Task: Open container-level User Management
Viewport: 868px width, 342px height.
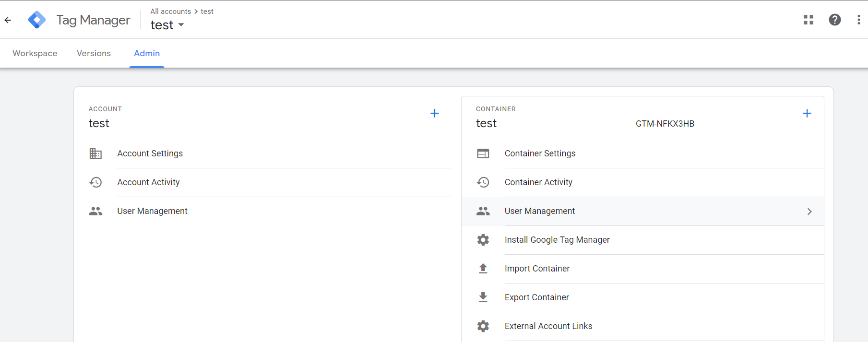Action: pos(643,211)
